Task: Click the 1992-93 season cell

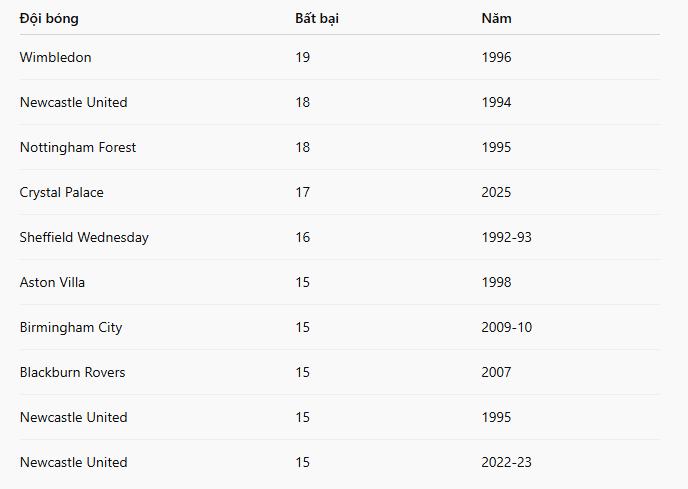Action: click(506, 237)
